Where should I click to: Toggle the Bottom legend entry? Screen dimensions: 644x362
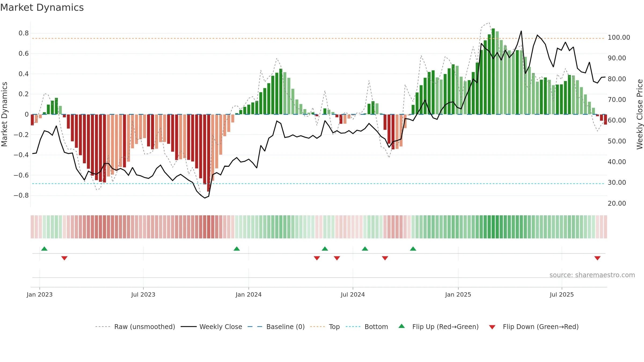pyautogui.click(x=367, y=327)
